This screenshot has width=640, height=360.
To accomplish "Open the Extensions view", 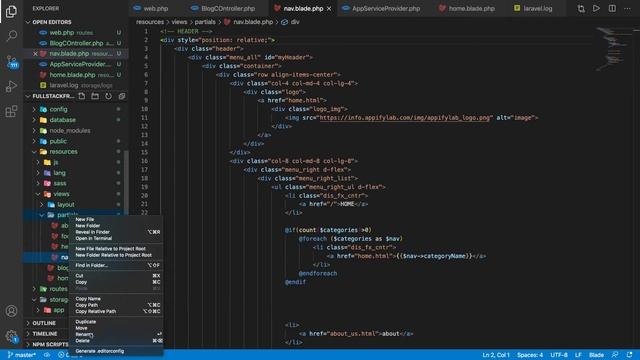I will [11, 111].
